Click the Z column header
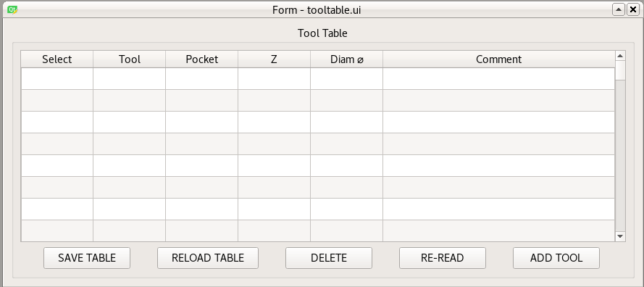The image size is (644, 287). coord(274,59)
